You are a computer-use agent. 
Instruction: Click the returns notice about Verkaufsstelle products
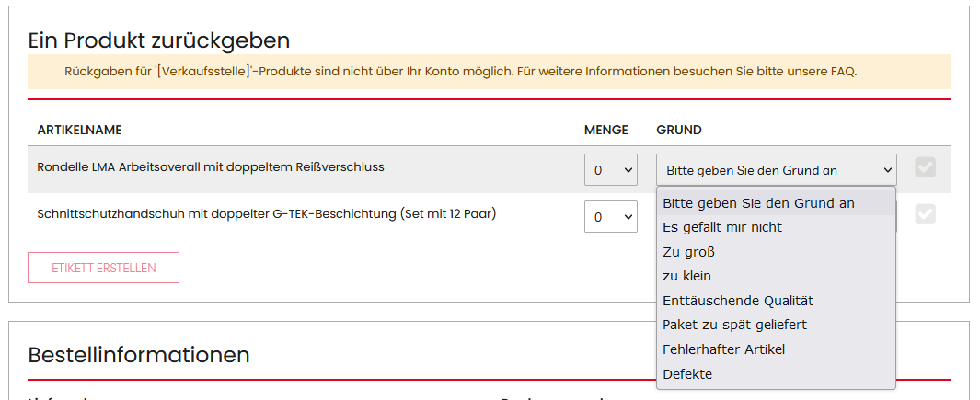489,71
